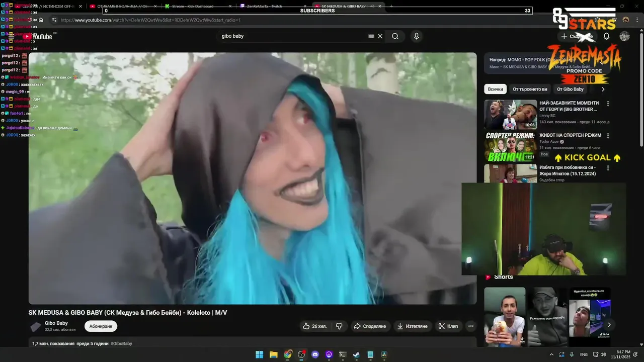Dislike the Koleloto video
Image resolution: width=644 pixels, height=362 pixels.
[x=339, y=326]
